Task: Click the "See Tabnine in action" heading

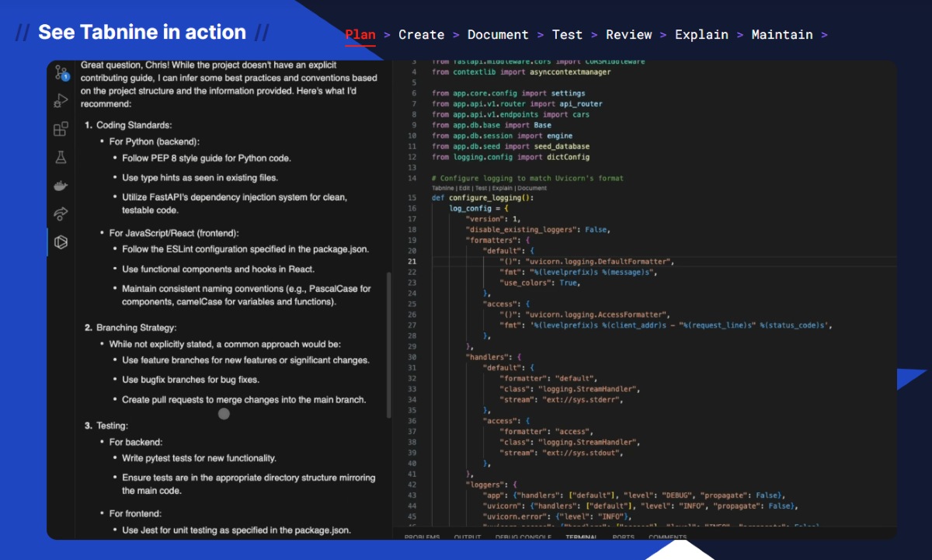Action: click(142, 32)
